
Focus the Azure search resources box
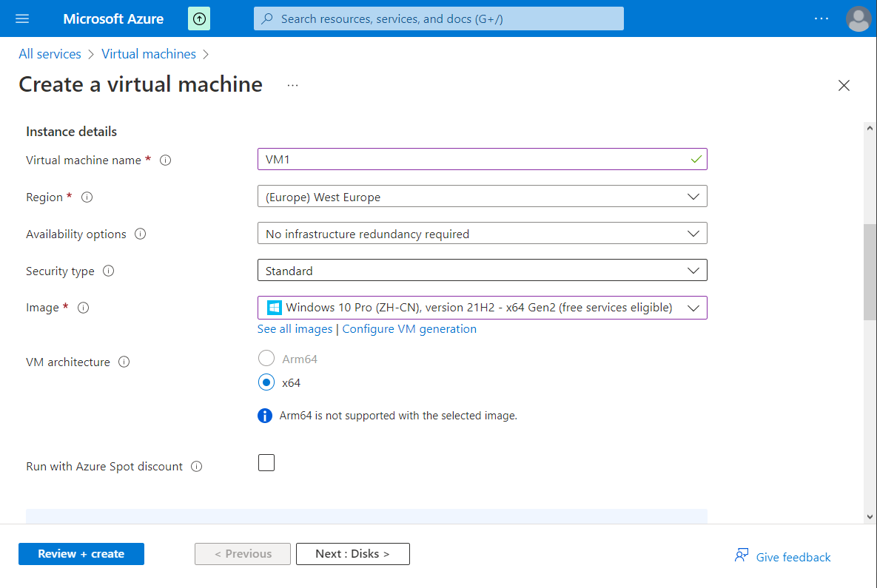point(438,18)
